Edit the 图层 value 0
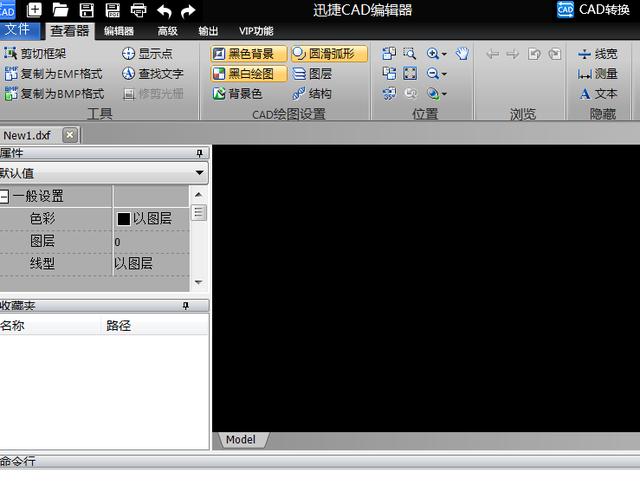640x485 pixels. (x=151, y=242)
